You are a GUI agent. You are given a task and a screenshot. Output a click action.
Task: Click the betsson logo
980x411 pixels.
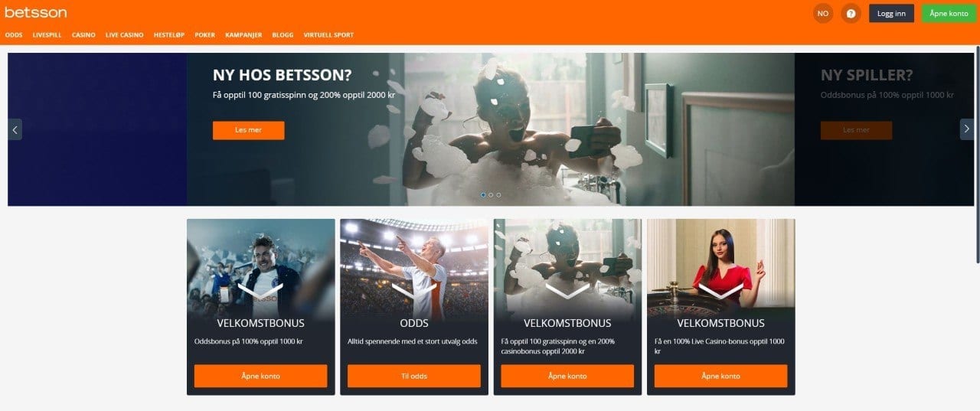click(35, 12)
